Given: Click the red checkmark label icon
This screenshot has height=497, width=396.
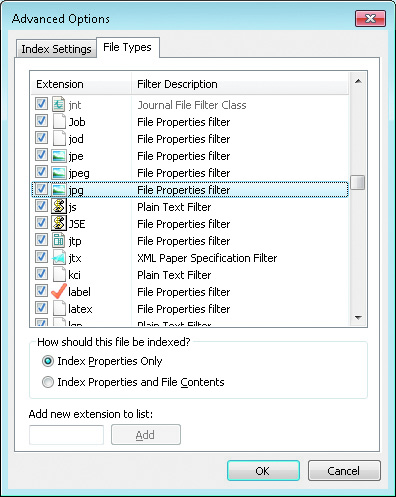Looking at the screenshot, I should tap(59, 292).
